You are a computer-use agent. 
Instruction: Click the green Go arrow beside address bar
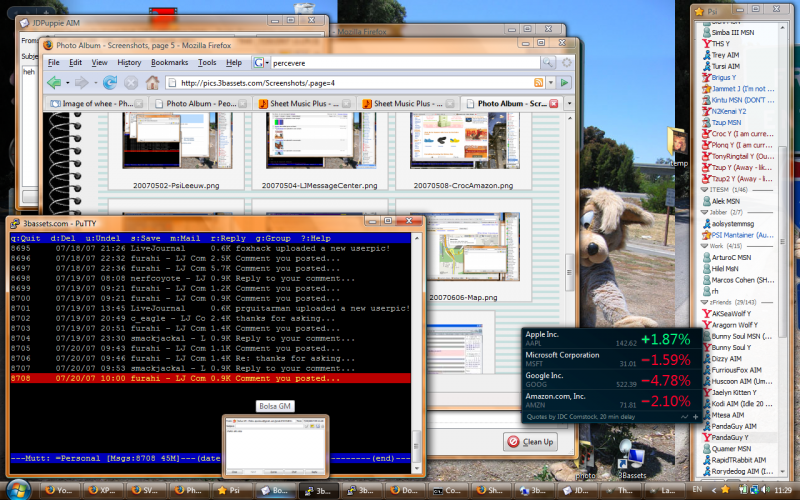point(564,82)
